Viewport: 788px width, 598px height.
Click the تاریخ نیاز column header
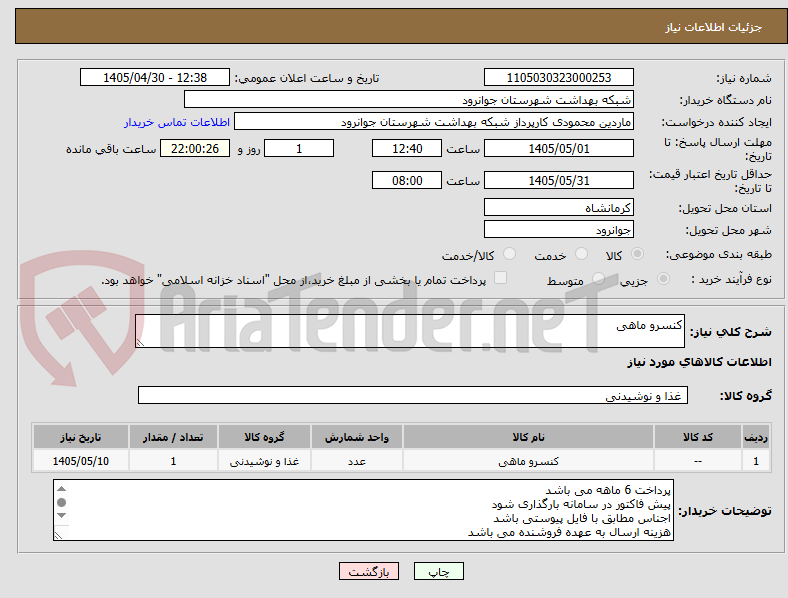click(80, 437)
